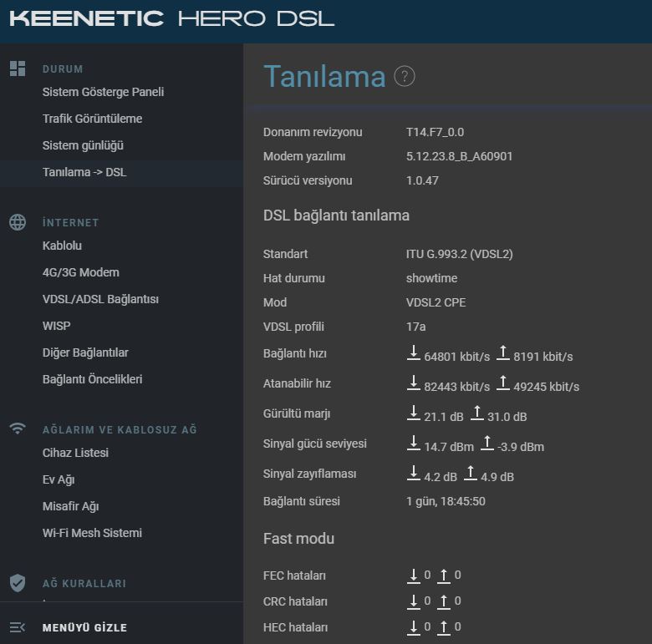Click download arrow icon in Atanabilir hız row
The width and height of the screenshot is (652, 644).
click(413, 383)
